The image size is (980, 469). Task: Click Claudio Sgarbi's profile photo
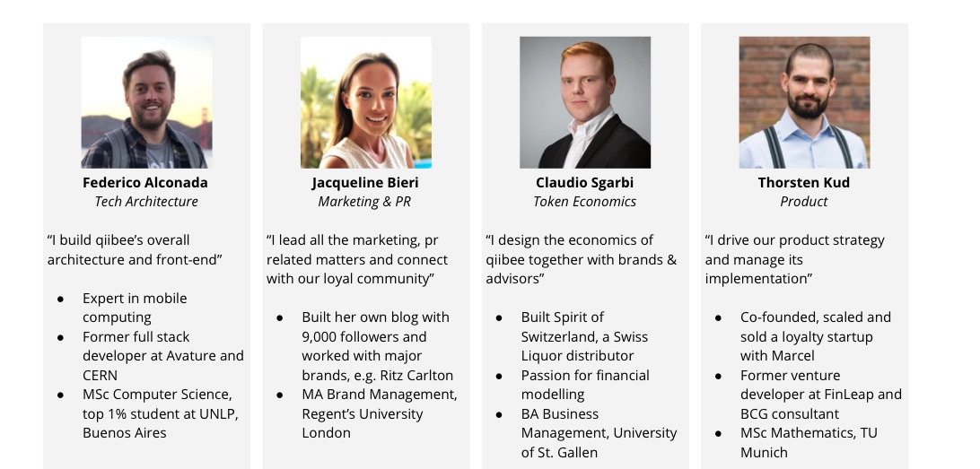tap(585, 102)
